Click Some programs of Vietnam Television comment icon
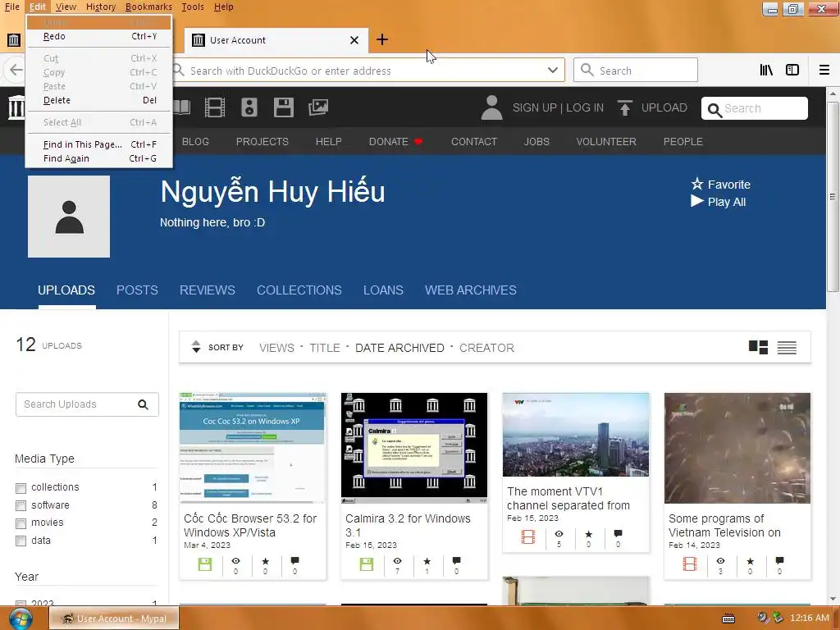840x630 pixels. click(x=779, y=561)
